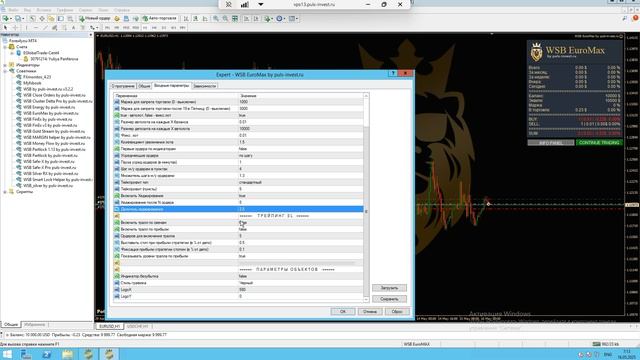Click the INFO PANEL button on WSB EuroMax
The width and height of the screenshot is (640, 360).
coord(551,142)
